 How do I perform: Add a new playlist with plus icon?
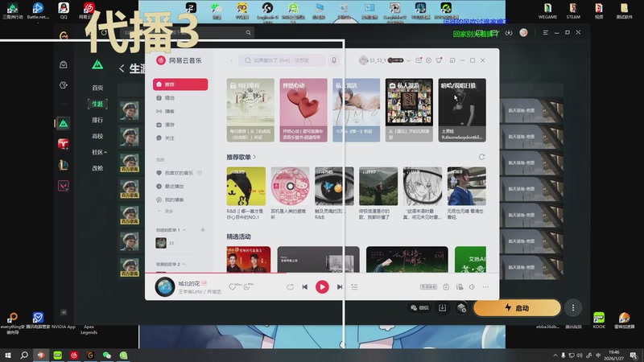(203, 230)
